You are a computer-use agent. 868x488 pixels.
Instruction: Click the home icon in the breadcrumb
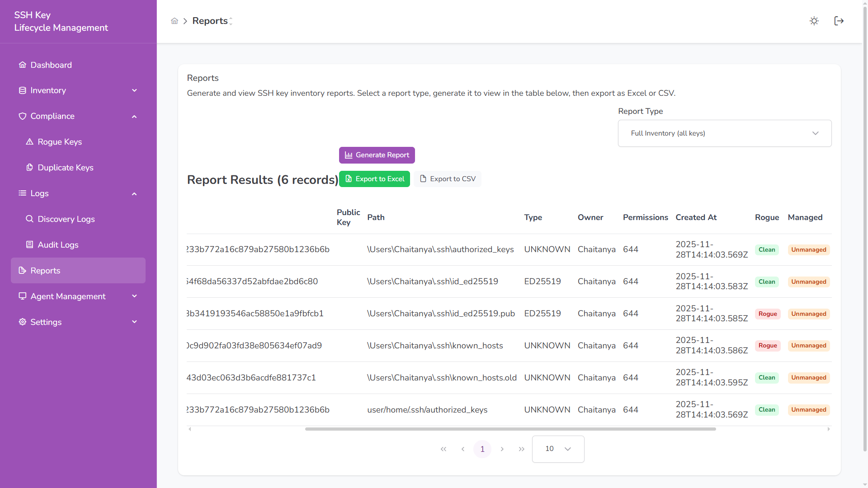click(x=175, y=21)
